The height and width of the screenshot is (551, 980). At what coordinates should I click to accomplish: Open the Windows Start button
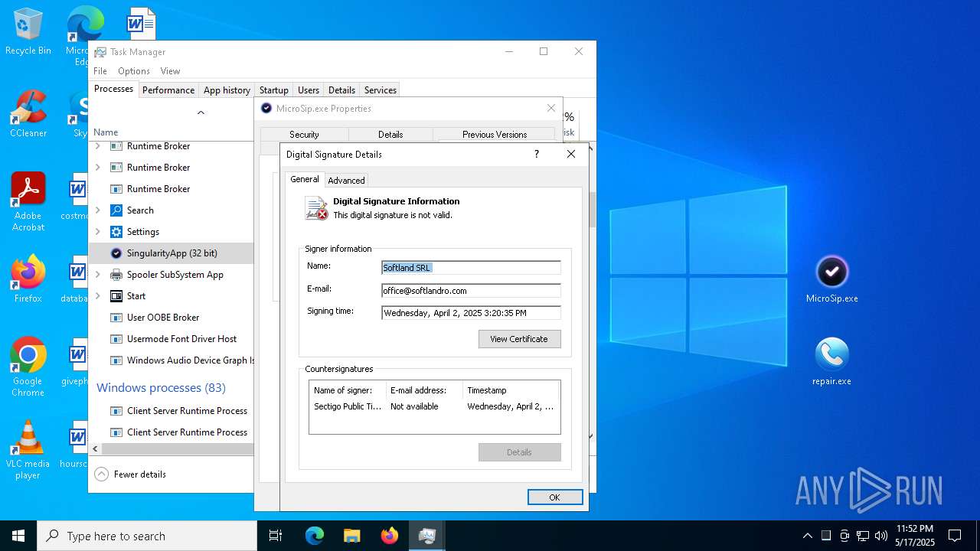(x=18, y=536)
